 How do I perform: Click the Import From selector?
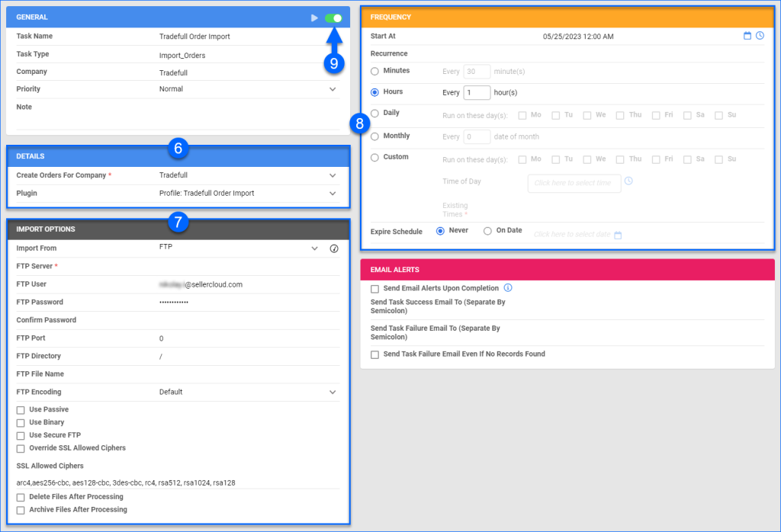(x=314, y=248)
